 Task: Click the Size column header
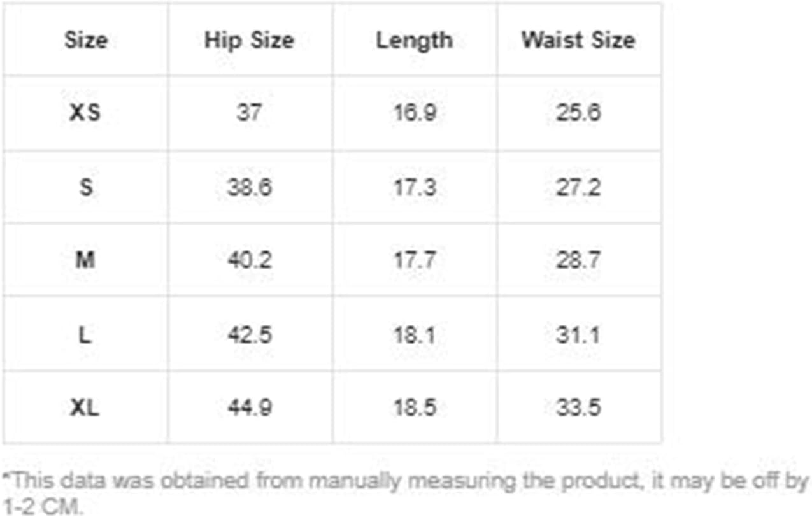coord(85,40)
